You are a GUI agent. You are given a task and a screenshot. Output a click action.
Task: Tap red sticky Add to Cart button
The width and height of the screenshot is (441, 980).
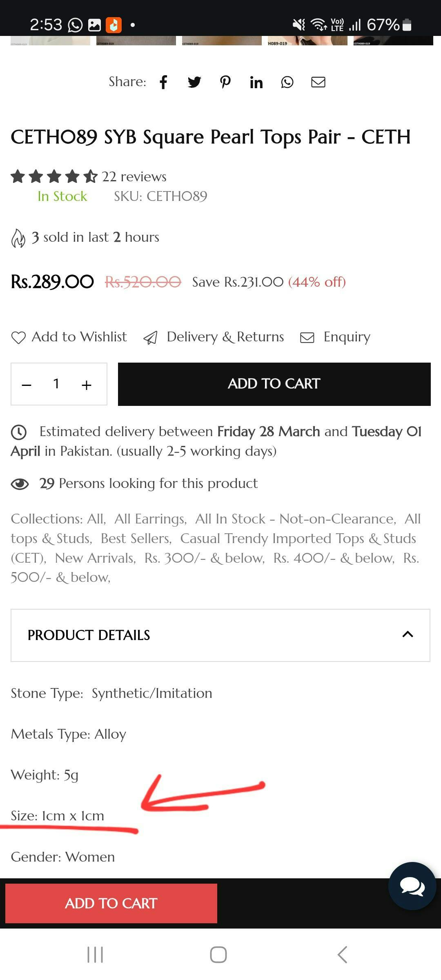click(111, 903)
